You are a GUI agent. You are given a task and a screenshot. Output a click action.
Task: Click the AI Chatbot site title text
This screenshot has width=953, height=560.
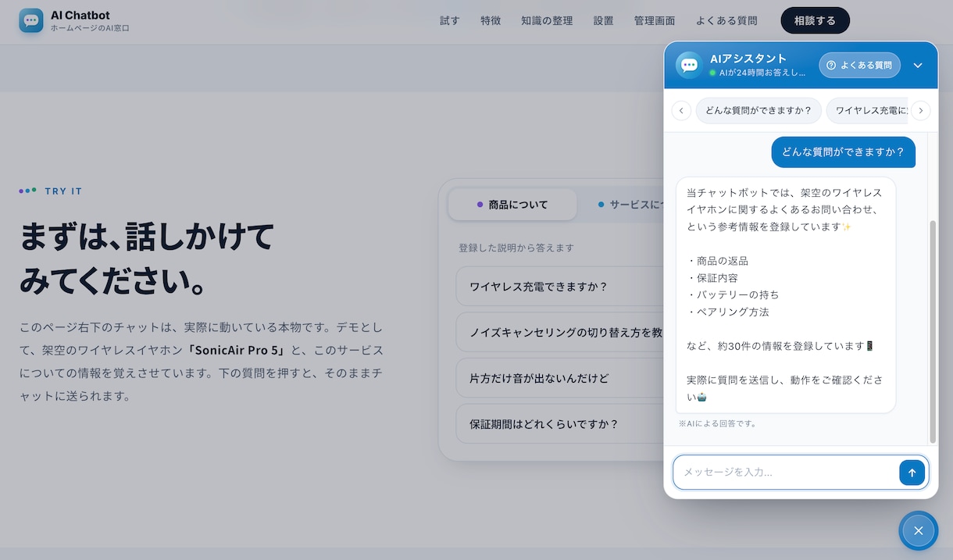tap(80, 15)
